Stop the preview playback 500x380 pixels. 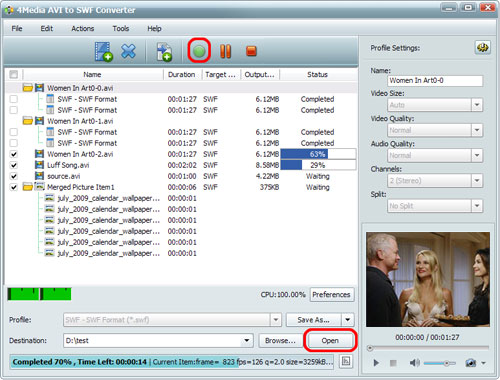tap(393, 363)
